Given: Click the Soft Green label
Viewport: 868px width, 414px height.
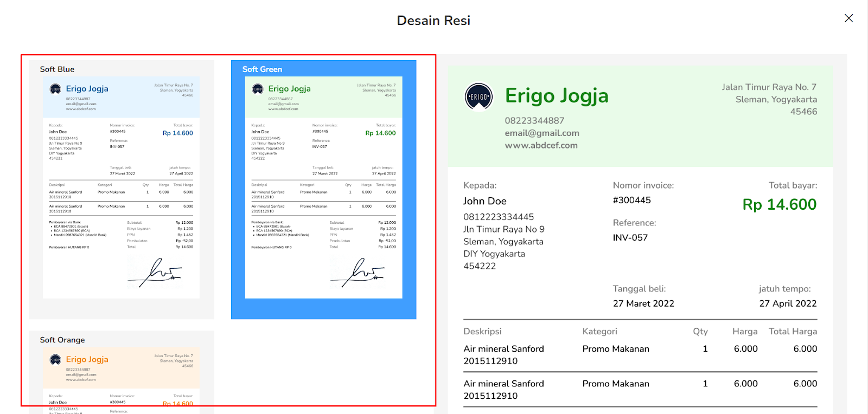Looking at the screenshot, I should click(x=262, y=69).
